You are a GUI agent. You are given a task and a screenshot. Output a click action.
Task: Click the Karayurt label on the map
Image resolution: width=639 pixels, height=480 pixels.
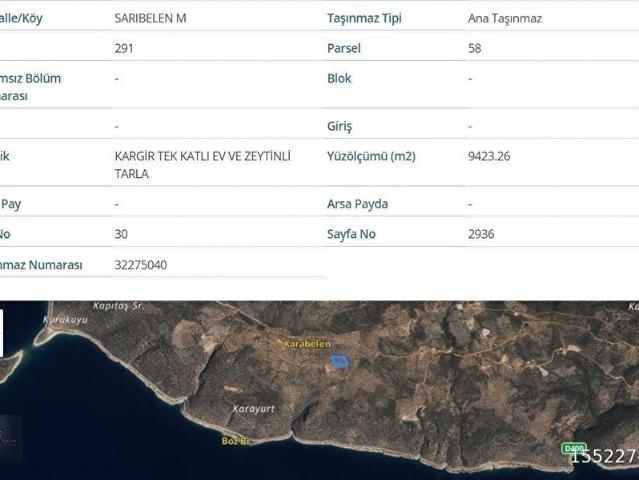[x=254, y=409]
